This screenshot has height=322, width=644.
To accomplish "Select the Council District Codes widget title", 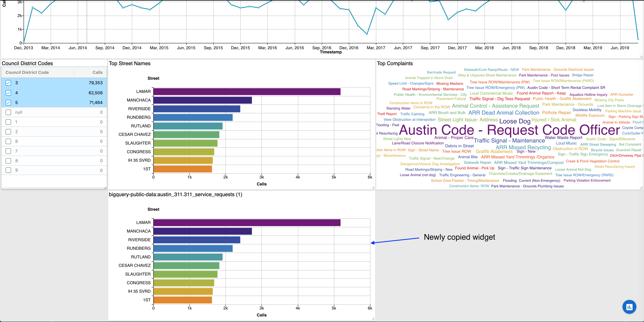I will pos(27,63).
